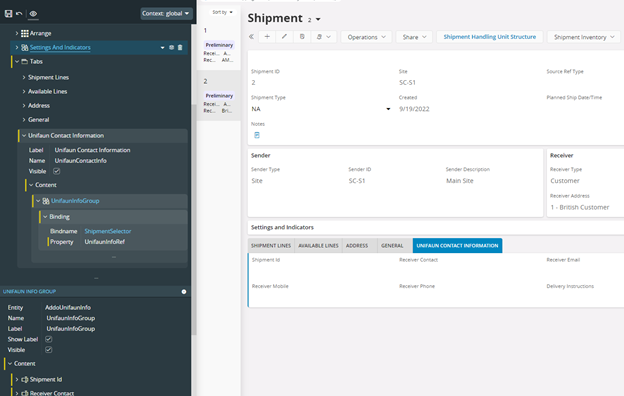Viewport: 624px width, 396px height.
Task: Open the Context: global dropdown
Action: click(x=166, y=14)
